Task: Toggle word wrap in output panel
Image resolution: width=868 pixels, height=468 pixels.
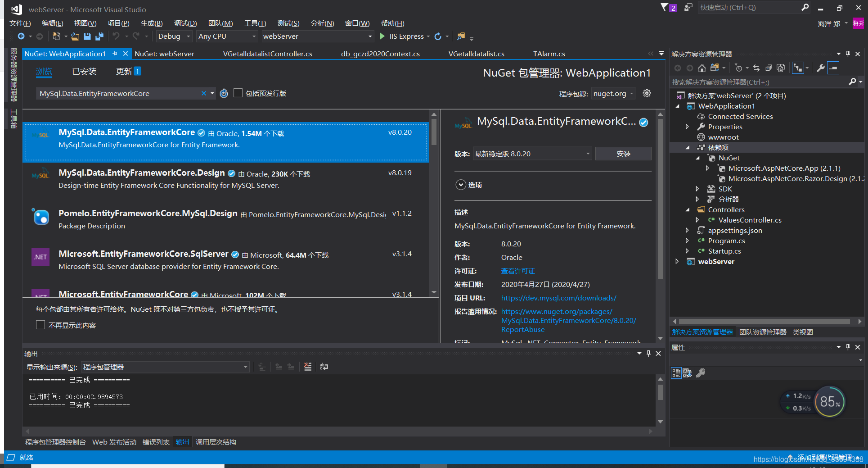Action: [324, 367]
